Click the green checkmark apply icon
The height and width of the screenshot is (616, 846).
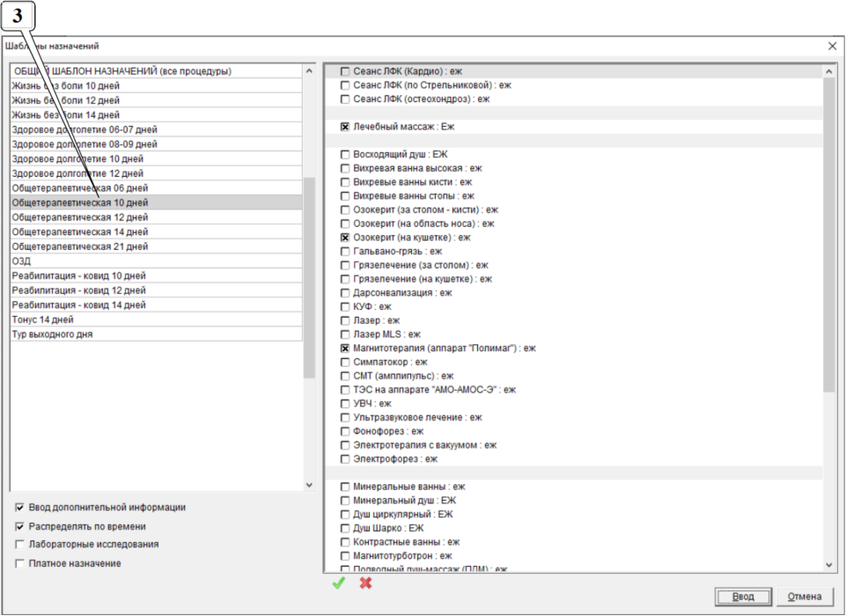pos(338,583)
